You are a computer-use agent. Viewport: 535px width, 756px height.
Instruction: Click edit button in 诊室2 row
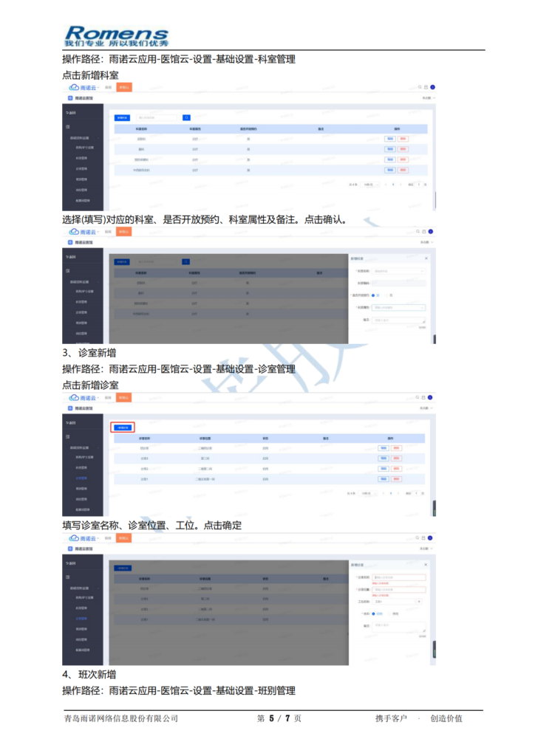click(384, 469)
